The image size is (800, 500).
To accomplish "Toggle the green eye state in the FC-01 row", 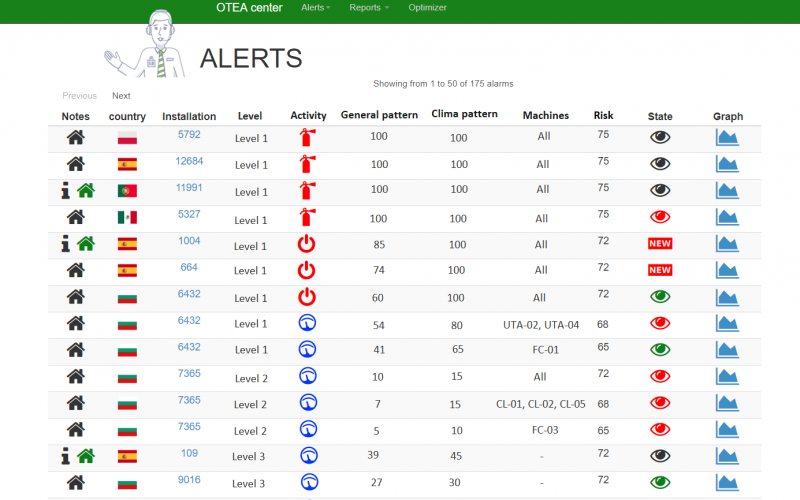I will [660, 350].
